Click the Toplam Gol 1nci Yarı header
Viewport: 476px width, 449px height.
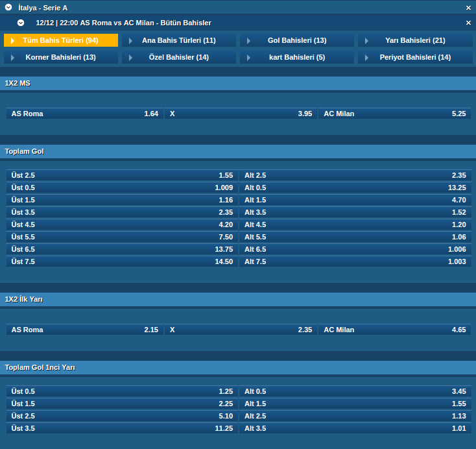point(238,367)
